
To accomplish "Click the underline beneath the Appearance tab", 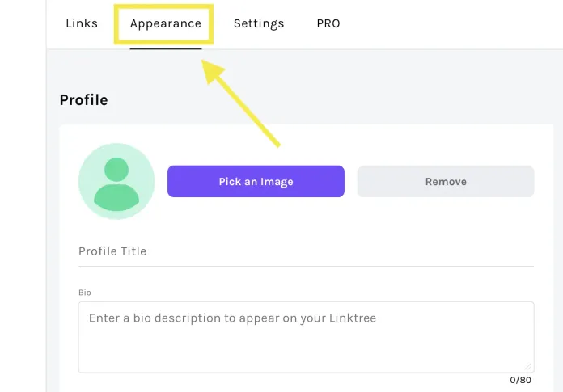I will click(x=166, y=48).
